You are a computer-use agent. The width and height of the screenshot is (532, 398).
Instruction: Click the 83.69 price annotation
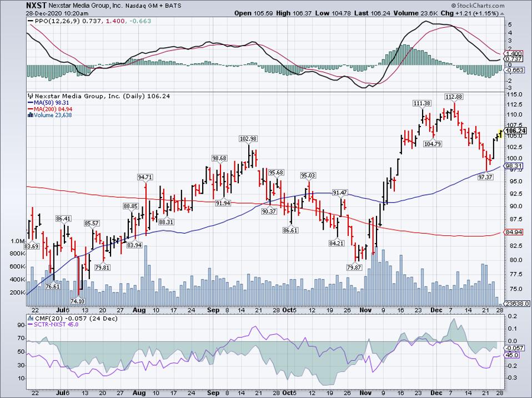(x=32, y=246)
